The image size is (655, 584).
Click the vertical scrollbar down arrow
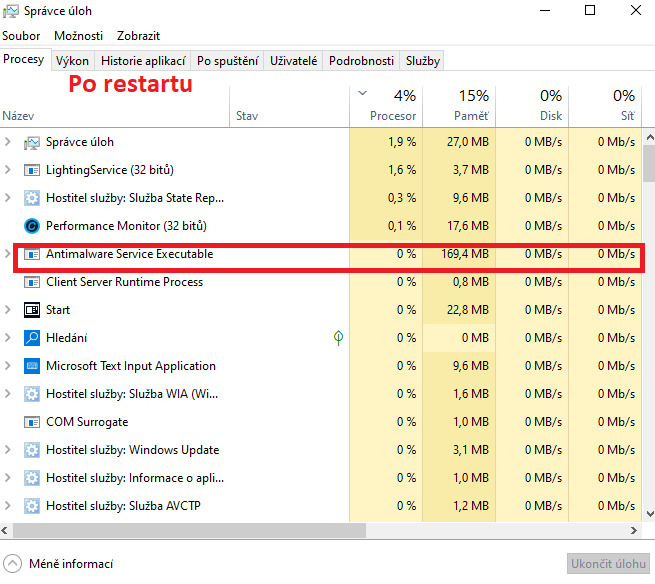click(x=650, y=513)
